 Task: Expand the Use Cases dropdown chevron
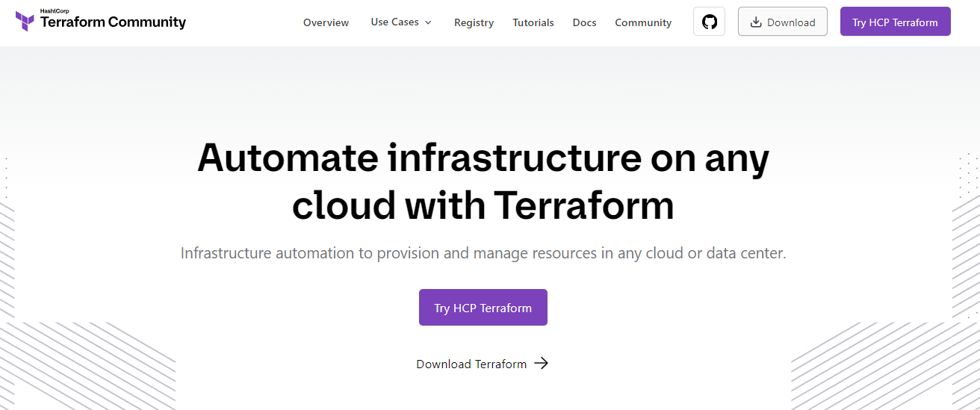428,22
